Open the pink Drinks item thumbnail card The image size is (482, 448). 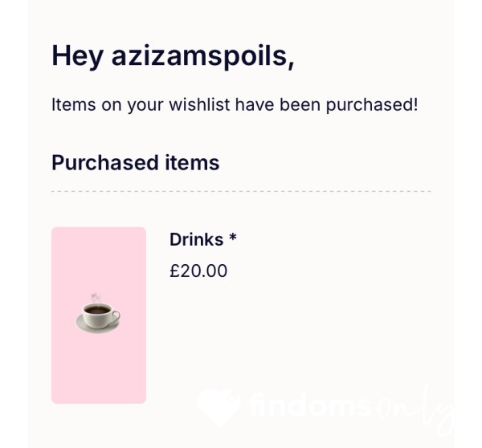(x=99, y=316)
